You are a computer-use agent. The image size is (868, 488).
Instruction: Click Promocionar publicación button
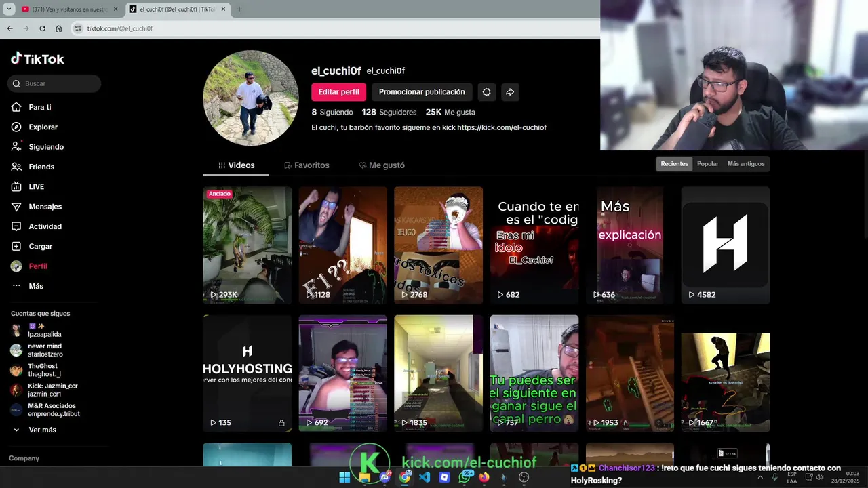pos(422,92)
